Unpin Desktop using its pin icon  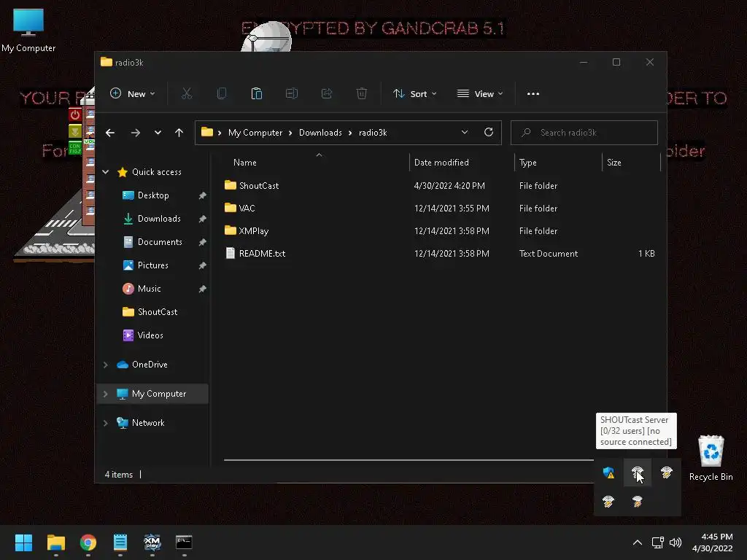coord(203,195)
